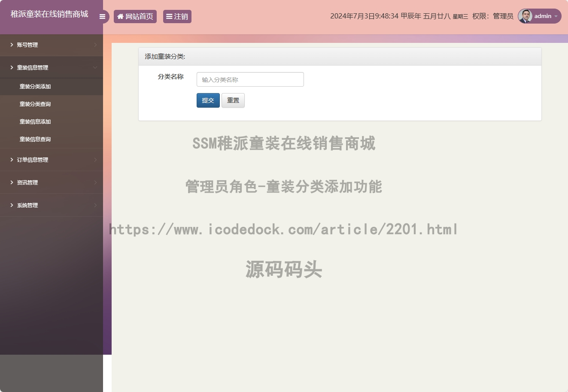
Task: Click the 注销 logout button
Action: click(177, 16)
